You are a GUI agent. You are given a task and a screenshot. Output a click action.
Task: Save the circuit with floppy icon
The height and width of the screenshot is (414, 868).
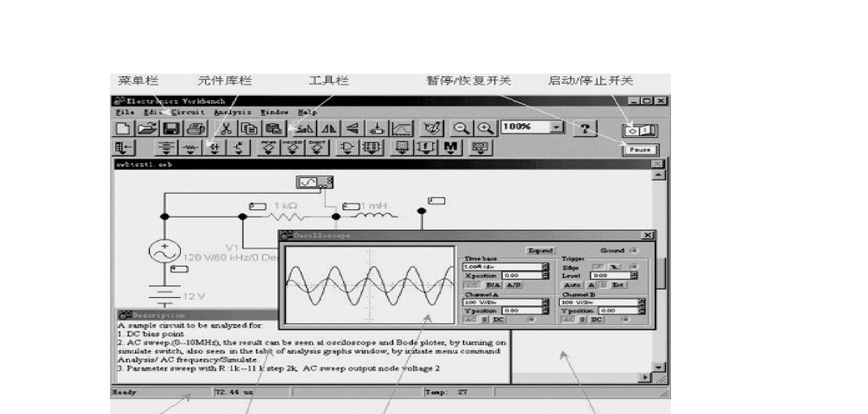tap(172, 128)
